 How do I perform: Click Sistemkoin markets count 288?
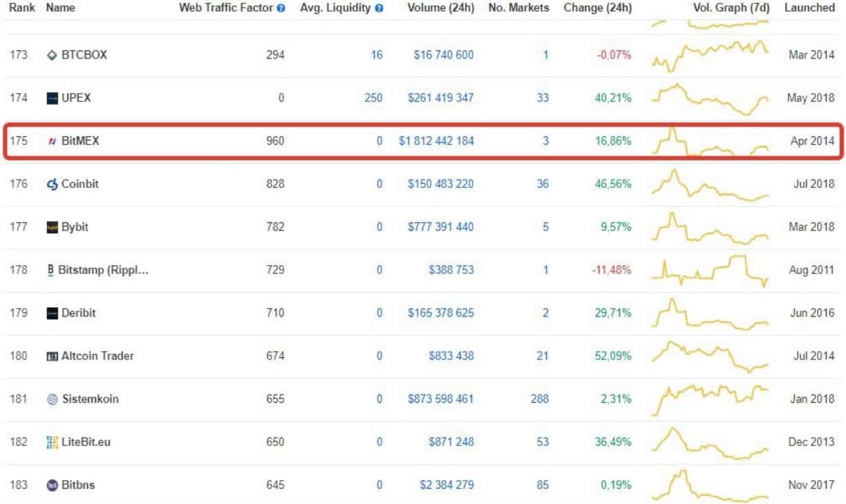[x=539, y=399]
